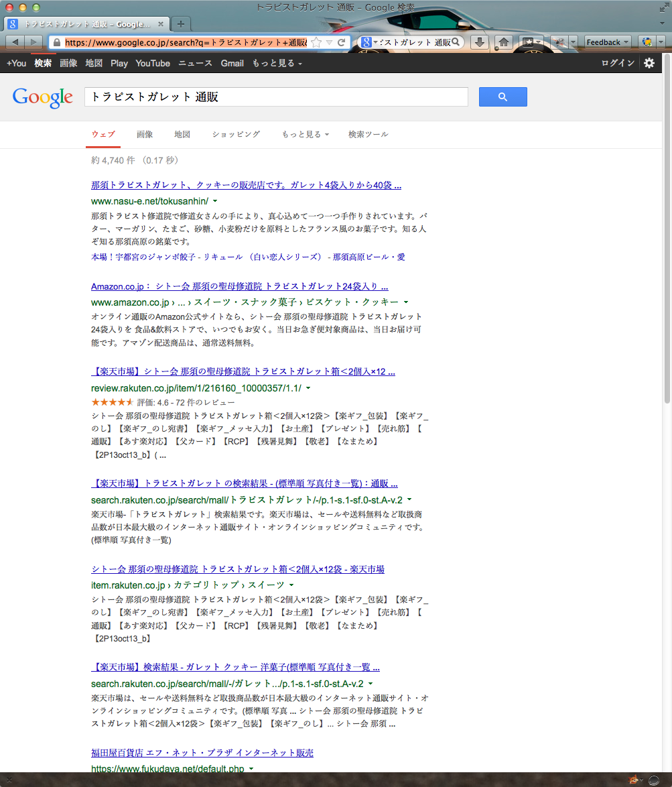Open the item.rakuten result シトー会 那須の聖母修道院 - 楽天市場
Screen dimensions: 672x787
pyautogui.click(x=238, y=569)
